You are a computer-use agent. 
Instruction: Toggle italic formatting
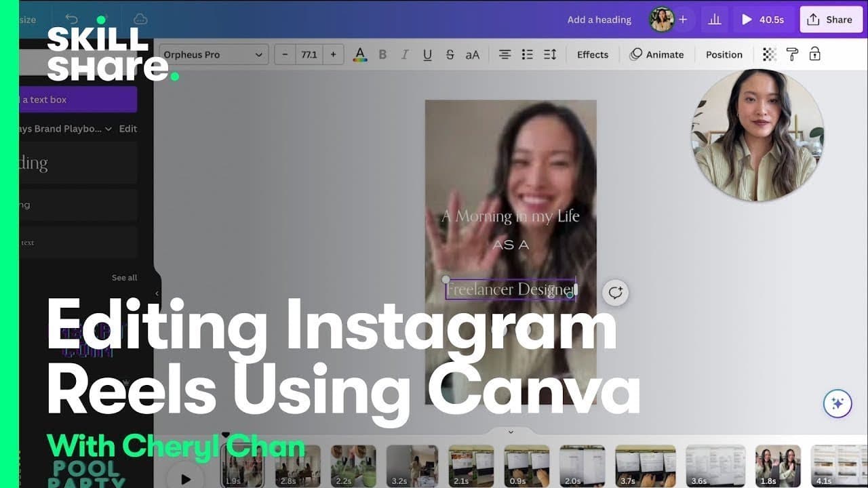pyautogui.click(x=405, y=55)
